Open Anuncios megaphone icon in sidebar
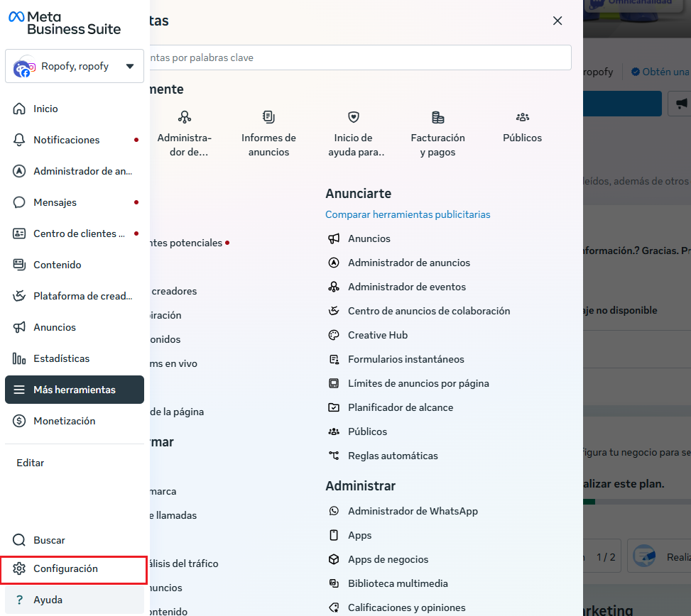691x616 pixels. pyautogui.click(x=19, y=327)
